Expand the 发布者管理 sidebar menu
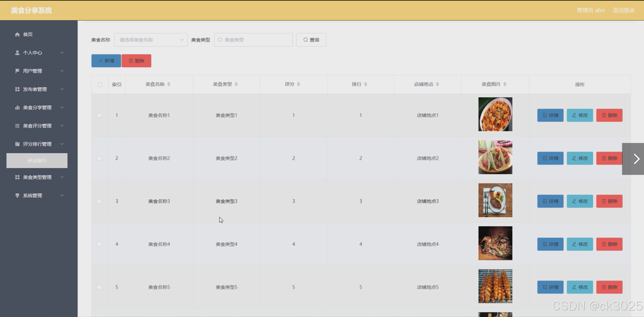Image resolution: width=644 pixels, height=317 pixels. click(x=39, y=89)
